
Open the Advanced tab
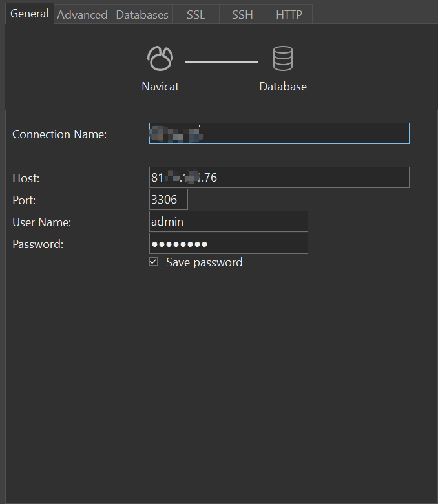click(x=82, y=14)
